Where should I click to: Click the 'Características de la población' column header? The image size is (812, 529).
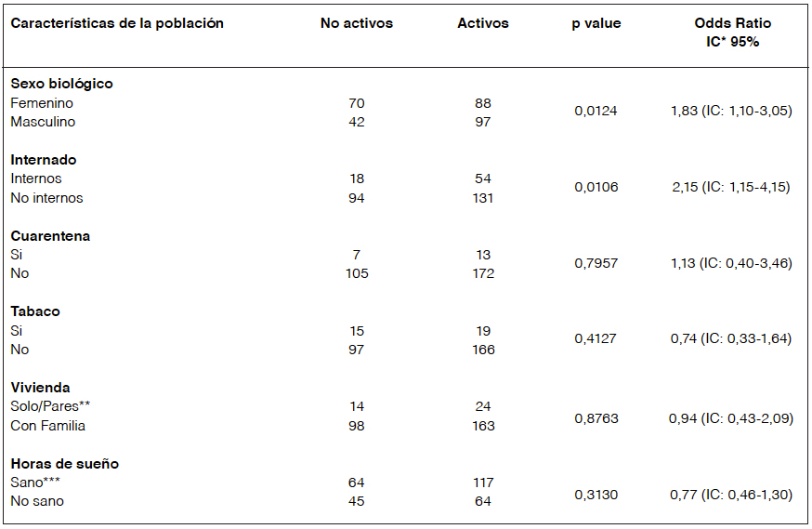pyautogui.click(x=117, y=23)
